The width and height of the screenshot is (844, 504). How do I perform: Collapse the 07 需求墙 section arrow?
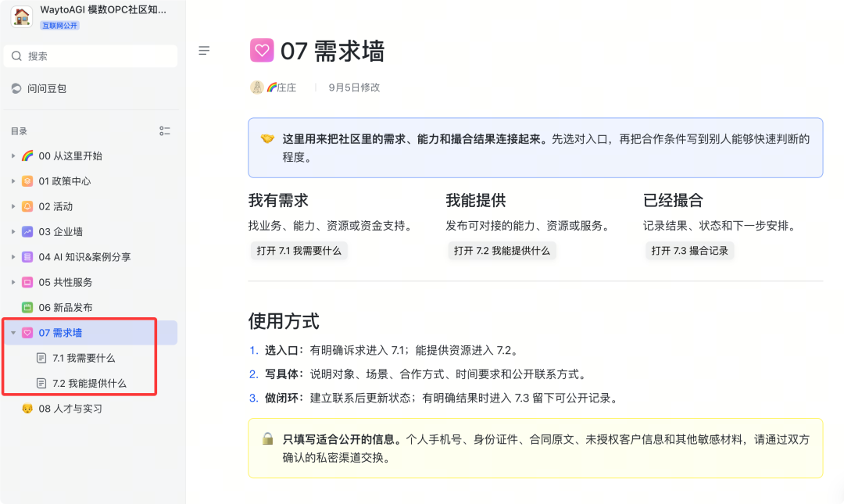click(x=13, y=333)
